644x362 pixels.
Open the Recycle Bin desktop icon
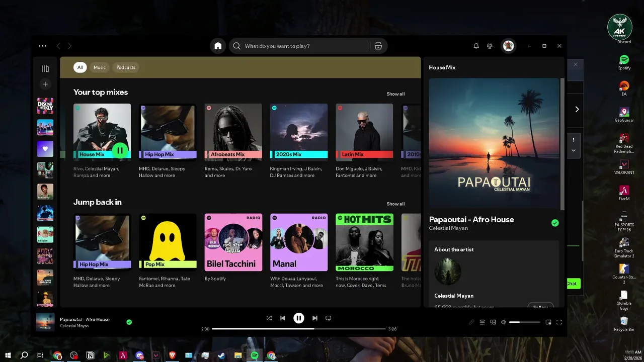click(624, 324)
